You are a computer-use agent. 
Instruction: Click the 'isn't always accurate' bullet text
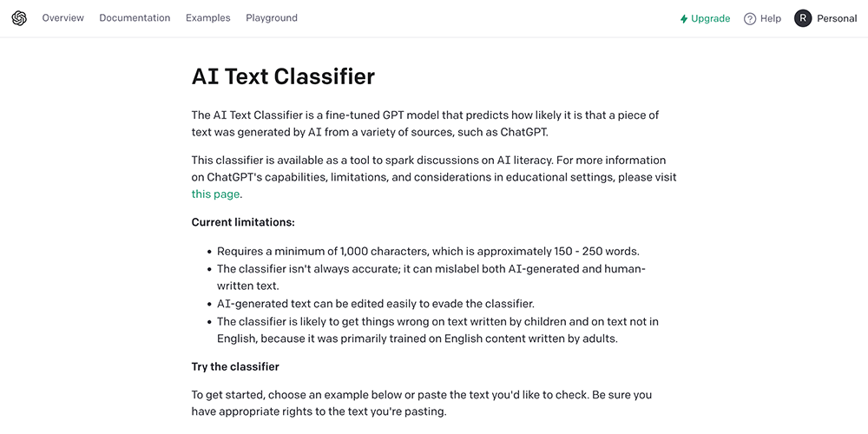431,278
